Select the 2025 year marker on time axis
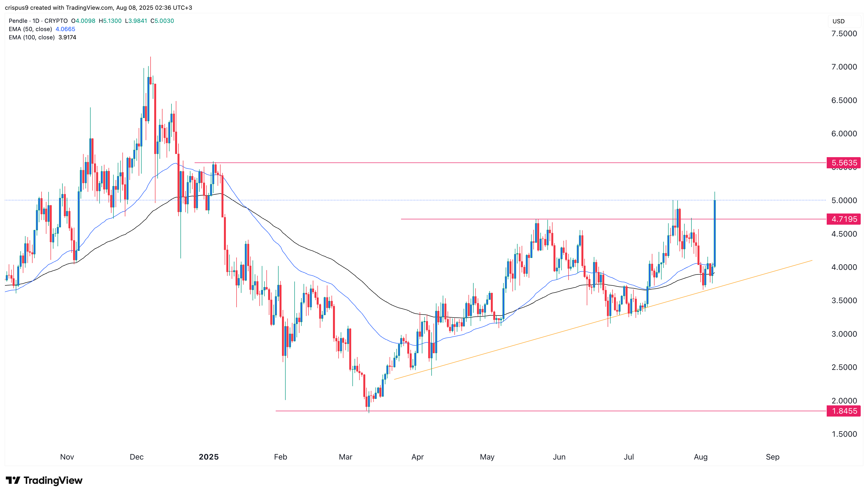Image resolution: width=868 pixels, height=495 pixels. coord(209,457)
